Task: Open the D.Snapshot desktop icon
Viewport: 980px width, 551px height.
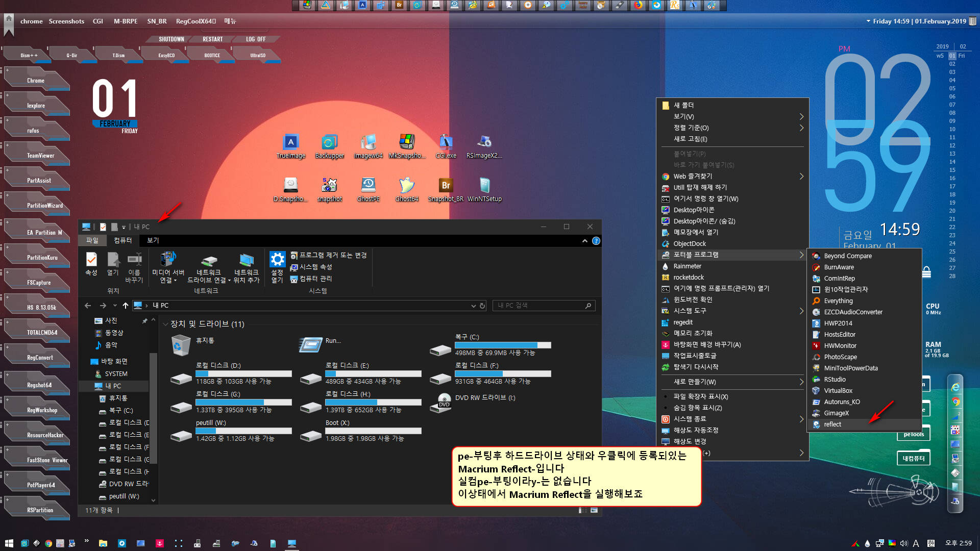Action: pyautogui.click(x=291, y=190)
